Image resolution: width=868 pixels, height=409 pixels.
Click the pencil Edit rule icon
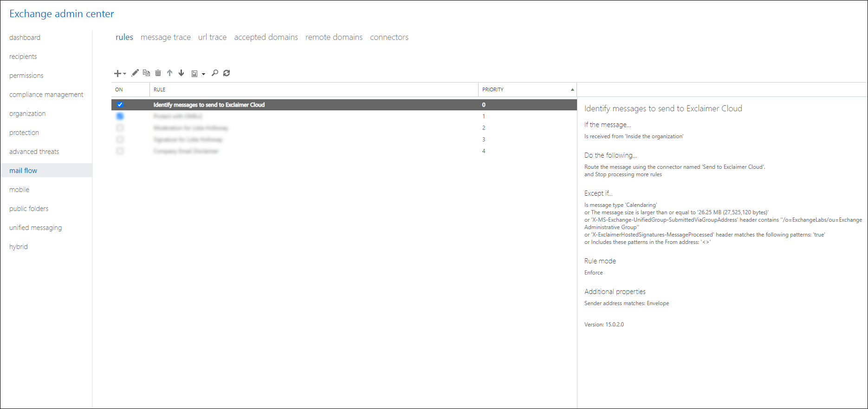tap(135, 73)
